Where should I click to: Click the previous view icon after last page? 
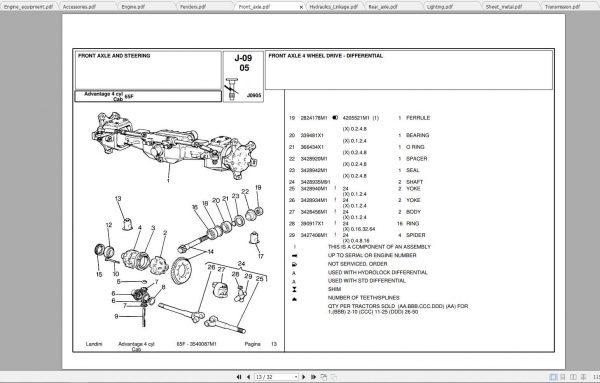324,377
